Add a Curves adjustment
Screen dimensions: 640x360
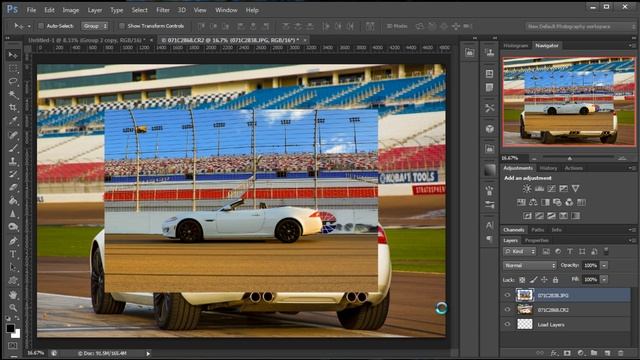tap(551, 189)
